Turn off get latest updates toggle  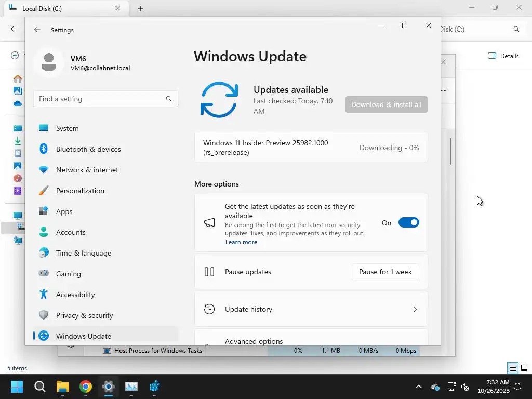coord(408,222)
